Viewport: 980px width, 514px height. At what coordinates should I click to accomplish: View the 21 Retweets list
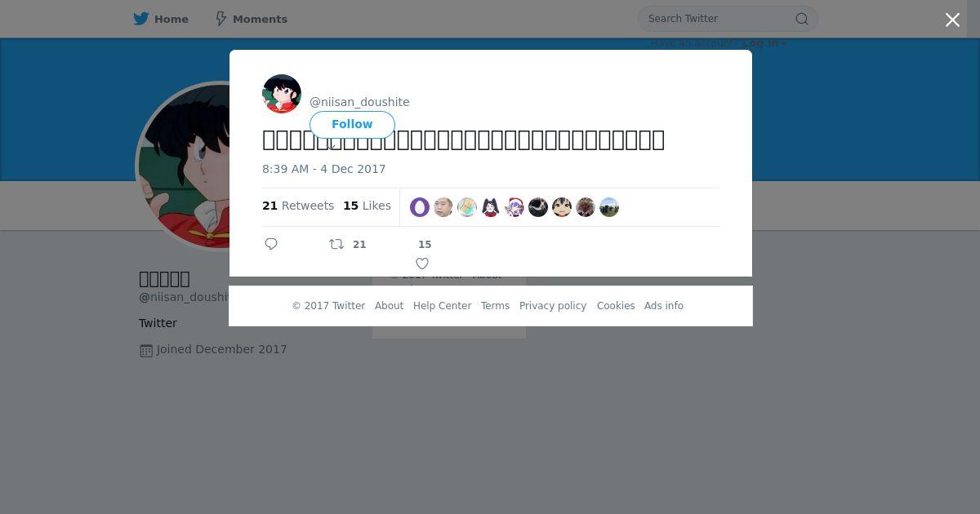tap(298, 206)
